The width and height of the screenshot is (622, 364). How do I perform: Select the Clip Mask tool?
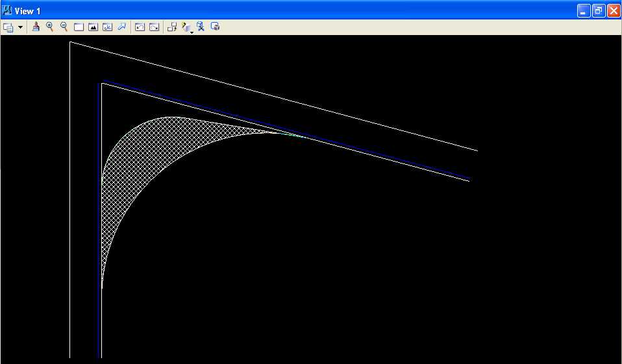[x=215, y=27]
